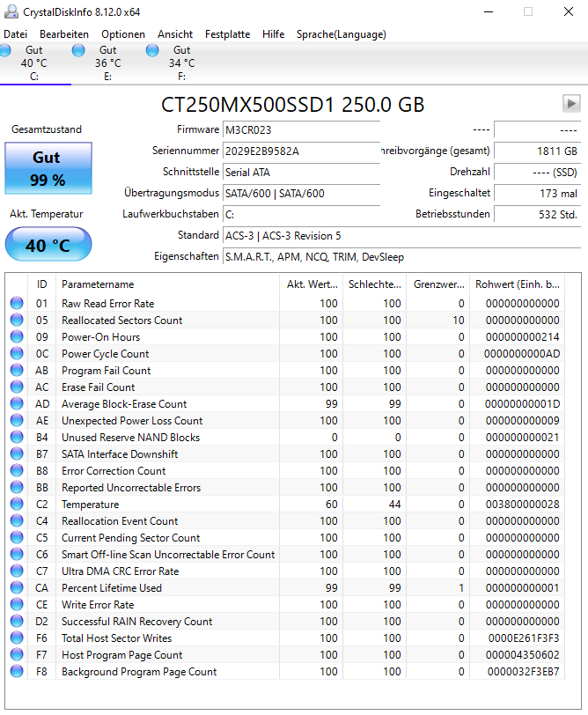Click raw value 003800000028 in Temperature row
Viewport: 588px width, 715px height.
pyautogui.click(x=522, y=504)
